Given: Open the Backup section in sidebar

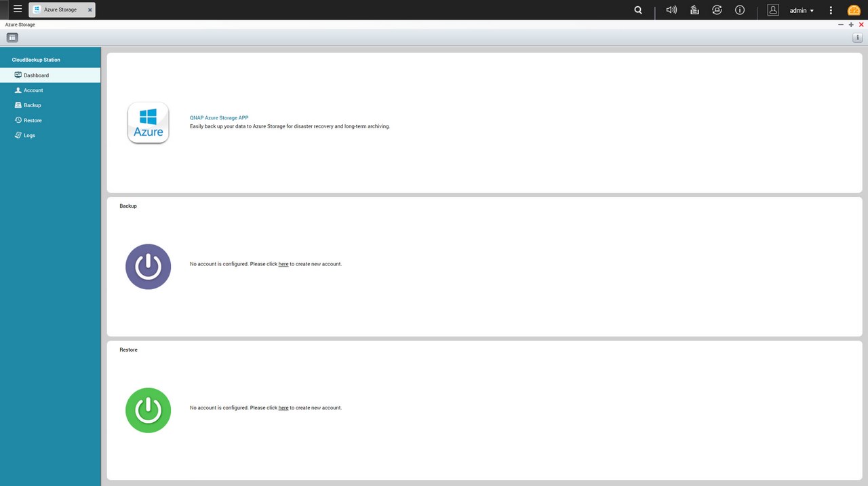Looking at the screenshot, I should point(50,105).
